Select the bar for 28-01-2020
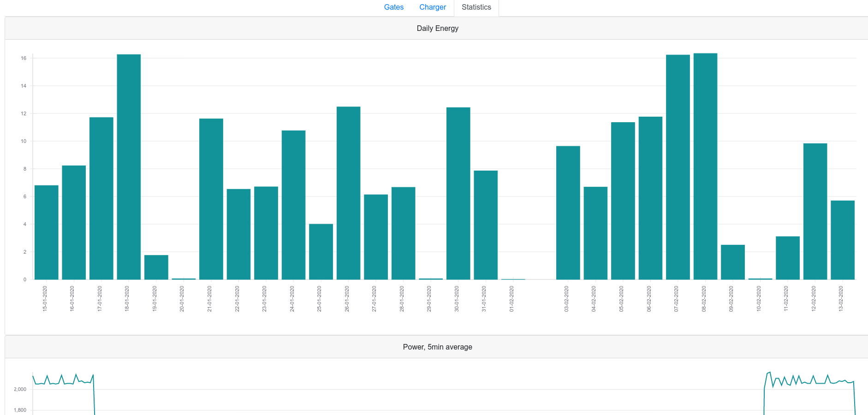The image size is (868, 415). click(404, 233)
